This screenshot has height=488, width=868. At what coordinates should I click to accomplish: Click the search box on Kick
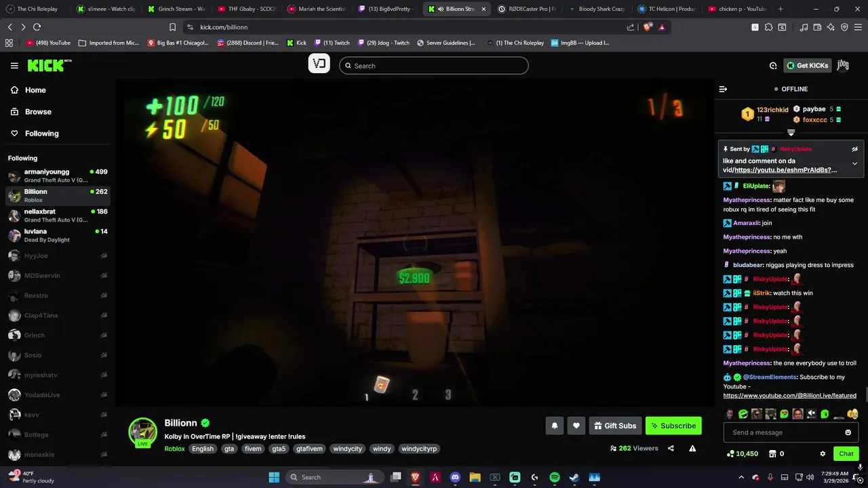434,66
